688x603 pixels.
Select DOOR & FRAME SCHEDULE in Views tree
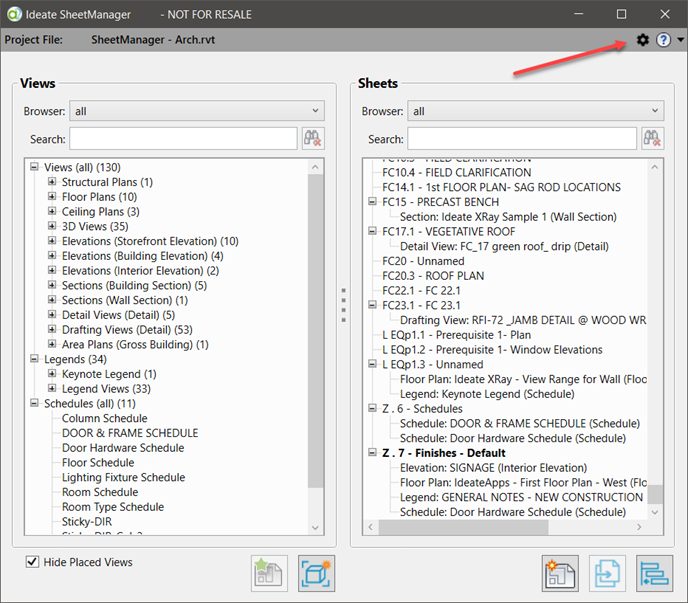tap(129, 433)
